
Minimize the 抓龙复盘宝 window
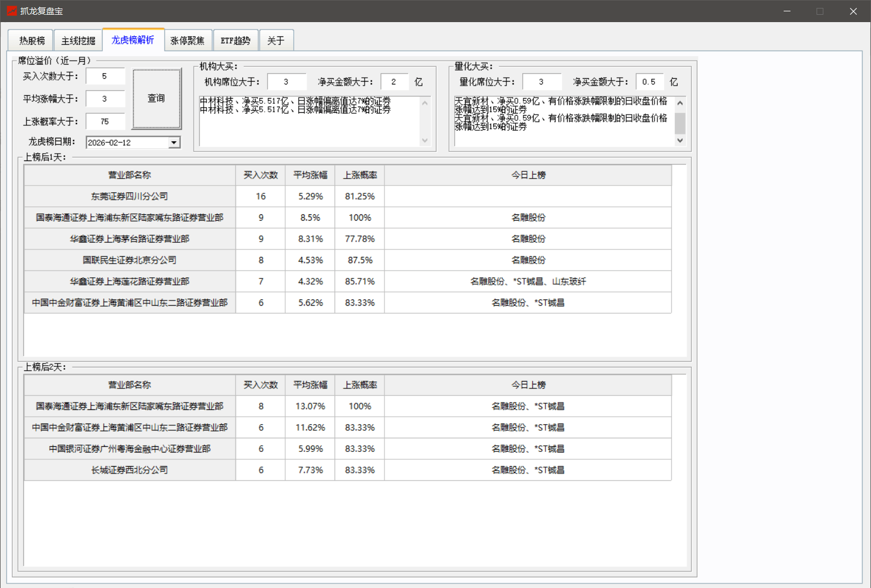click(x=787, y=11)
